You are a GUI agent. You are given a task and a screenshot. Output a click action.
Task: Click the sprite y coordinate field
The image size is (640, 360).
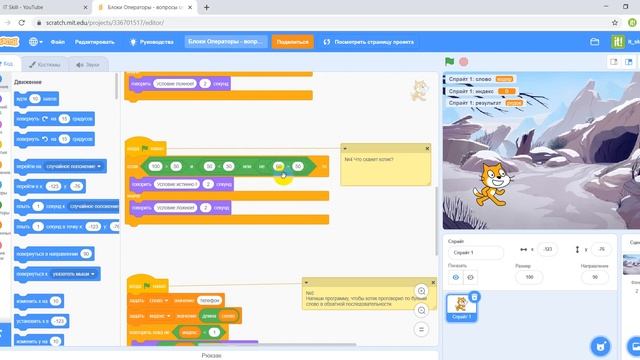point(601,249)
